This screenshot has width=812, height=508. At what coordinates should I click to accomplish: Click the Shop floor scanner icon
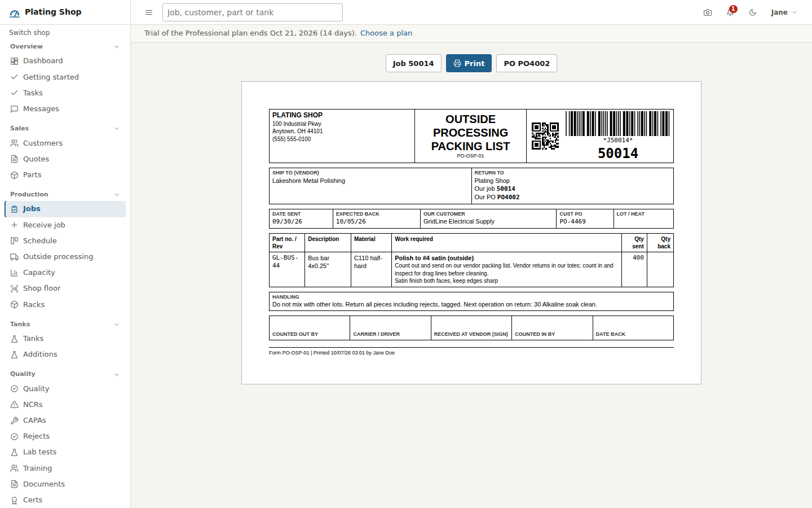click(15, 288)
